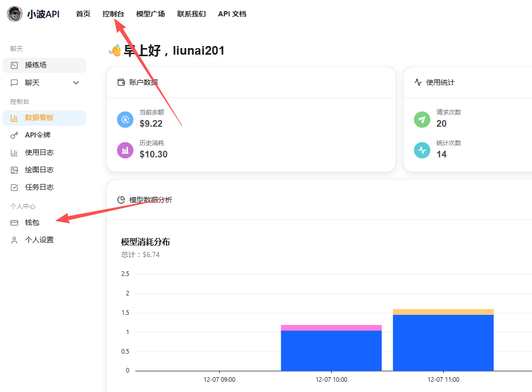Open 绘图日志 in the sidebar
Image resolution: width=532 pixels, height=392 pixels.
click(39, 170)
